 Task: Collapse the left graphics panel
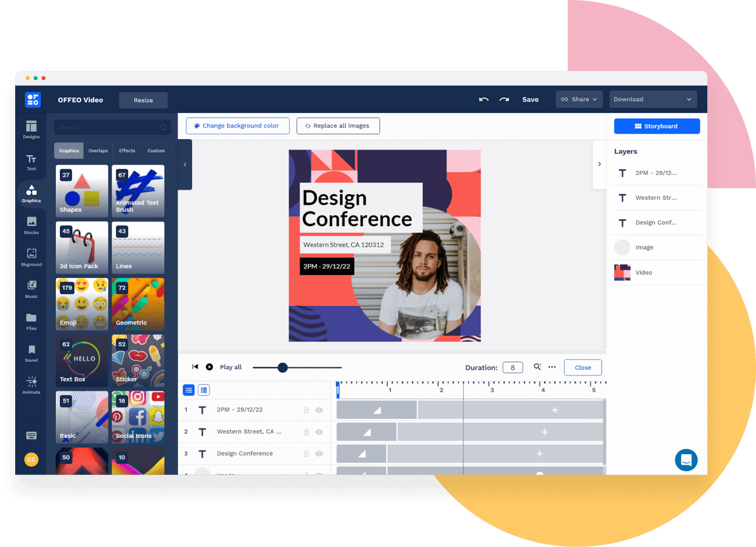185,165
